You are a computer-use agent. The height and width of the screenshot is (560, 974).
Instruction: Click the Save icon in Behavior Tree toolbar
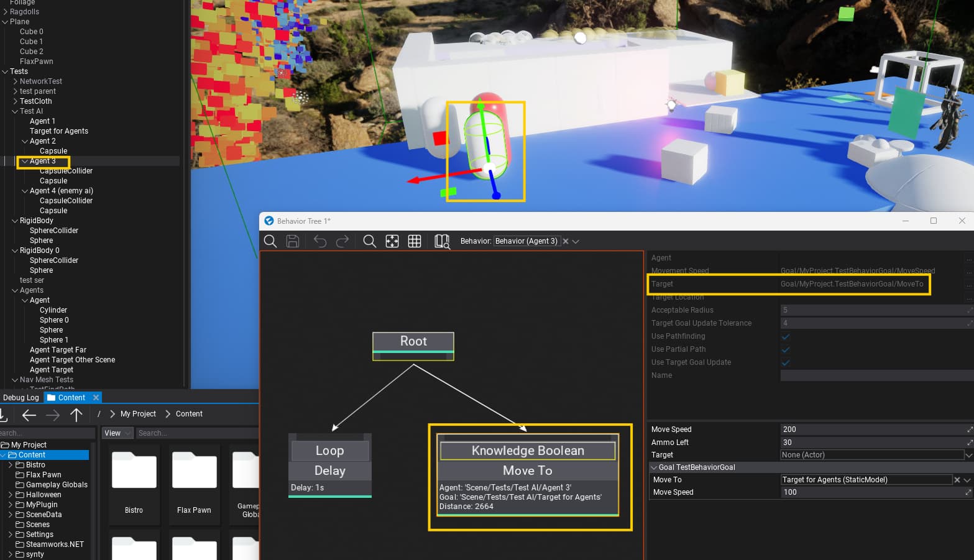[x=293, y=241]
